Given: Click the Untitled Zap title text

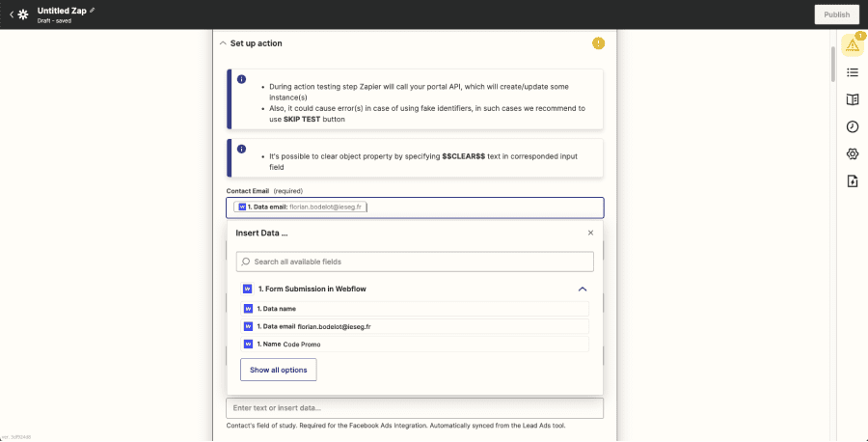Looking at the screenshot, I should [x=62, y=11].
